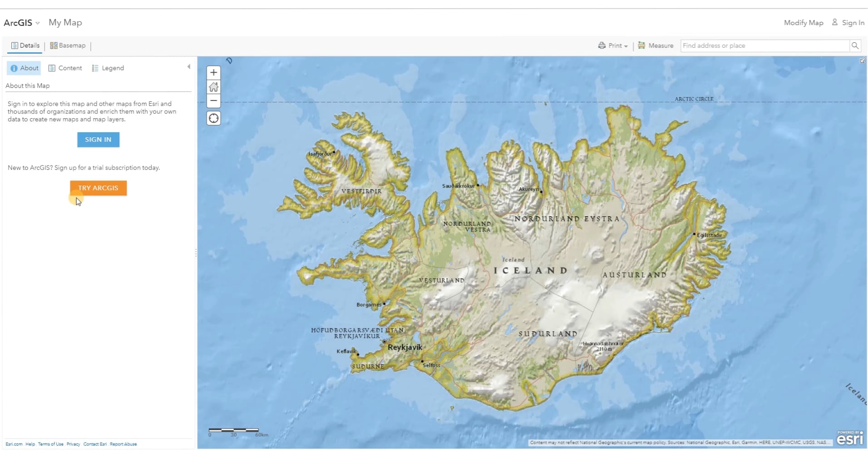Select the About tab
Image resolution: width=868 pixels, height=458 pixels.
24,68
